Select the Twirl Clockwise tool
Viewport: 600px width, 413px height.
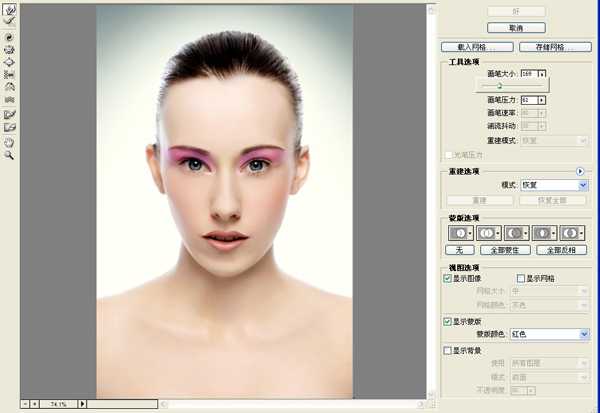[9, 37]
